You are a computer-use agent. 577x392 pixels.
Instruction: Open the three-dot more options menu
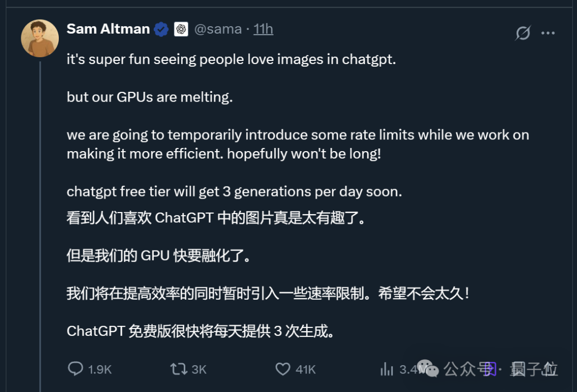(548, 33)
